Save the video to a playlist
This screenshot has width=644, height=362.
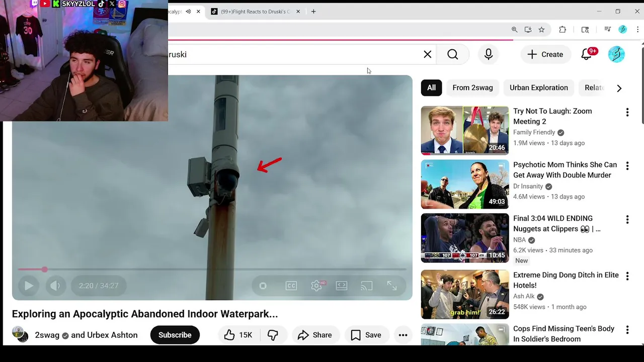(366, 335)
